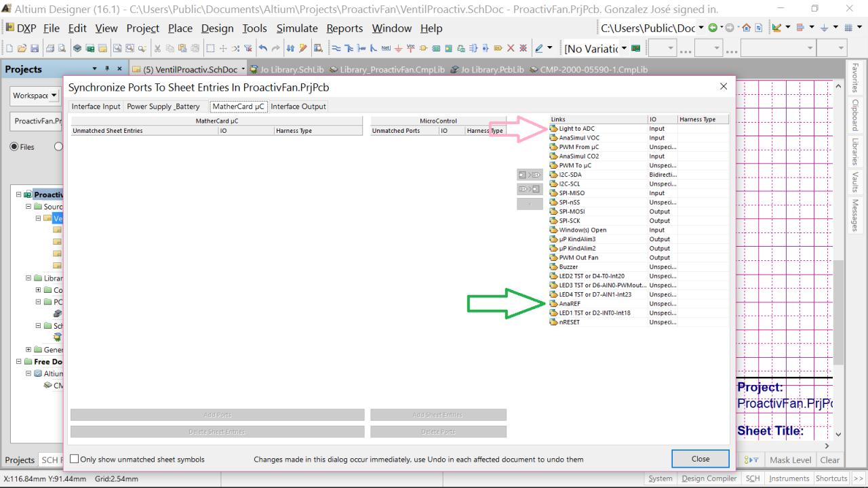Click the move-left arrow button between lists

pos(530,176)
